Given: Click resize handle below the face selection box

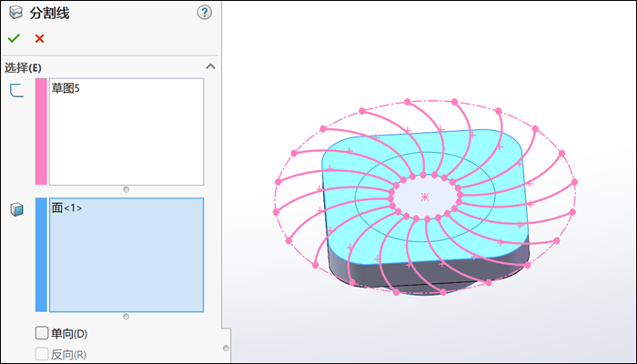Looking at the screenshot, I should (x=126, y=317).
